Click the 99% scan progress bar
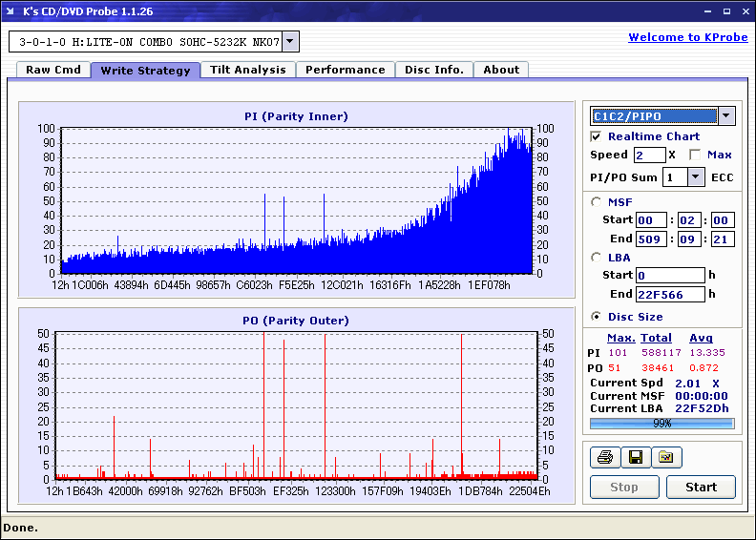The image size is (756, 540). [661, 423]
